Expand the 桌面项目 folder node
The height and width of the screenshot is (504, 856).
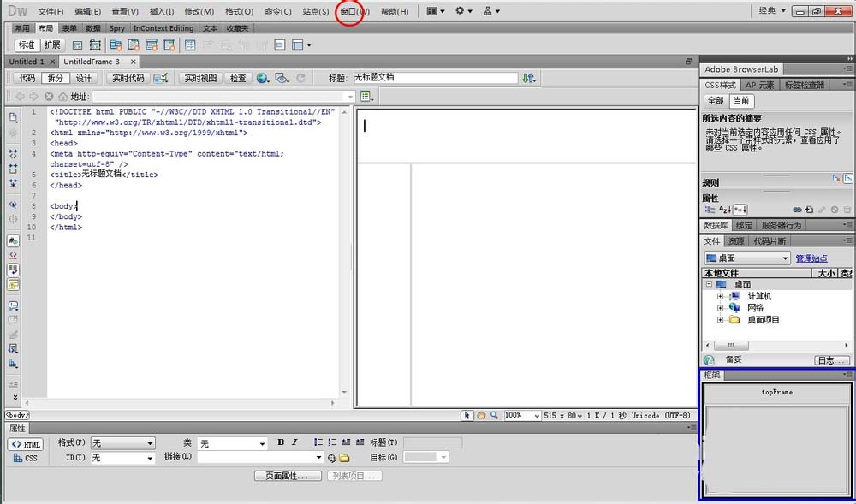point(720,320)
